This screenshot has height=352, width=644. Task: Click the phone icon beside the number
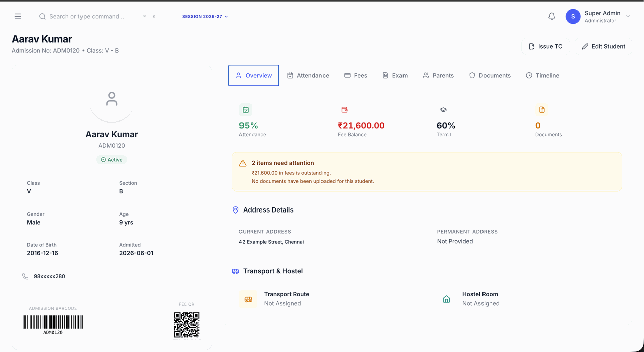25,276
